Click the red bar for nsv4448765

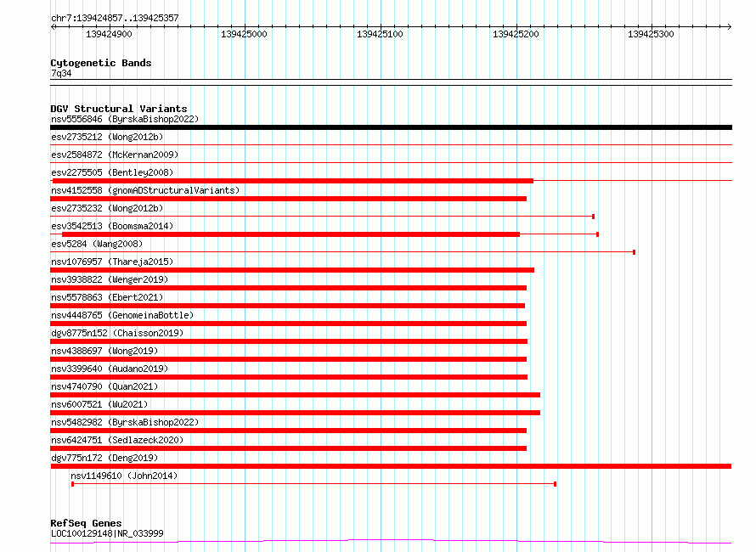pos(288,324)
